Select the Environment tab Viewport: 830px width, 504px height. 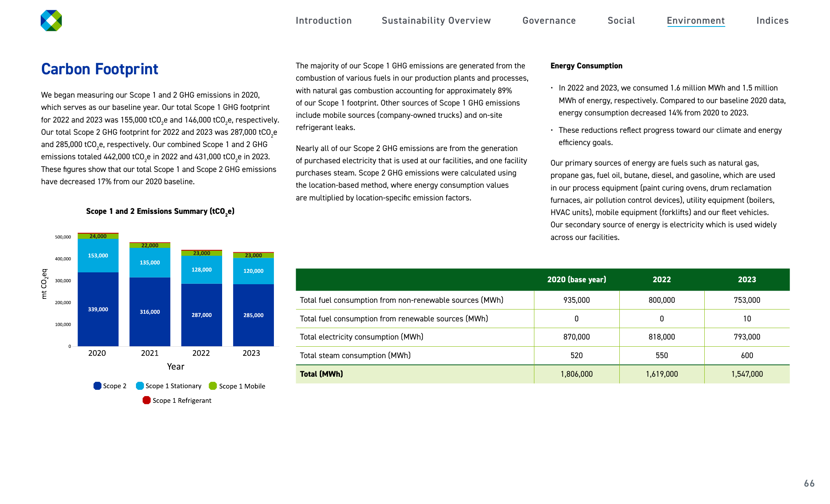[x=696, y=21]
